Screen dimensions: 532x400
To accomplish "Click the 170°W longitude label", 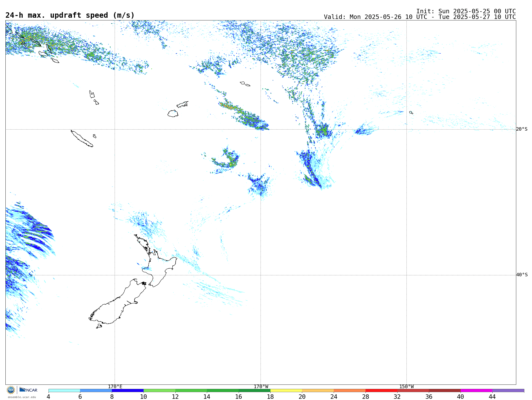I will coord(261,386).
